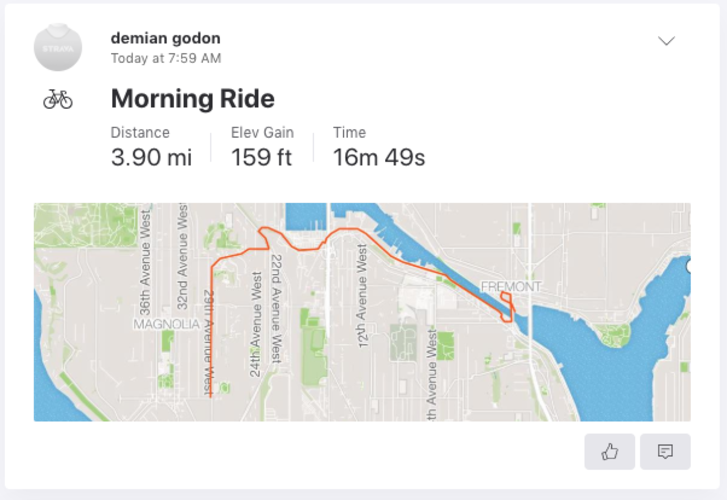Viewport: 727px width, 500px height.
Task: Click the Time 16m 49s stat
Action: [x=378, y=147]
